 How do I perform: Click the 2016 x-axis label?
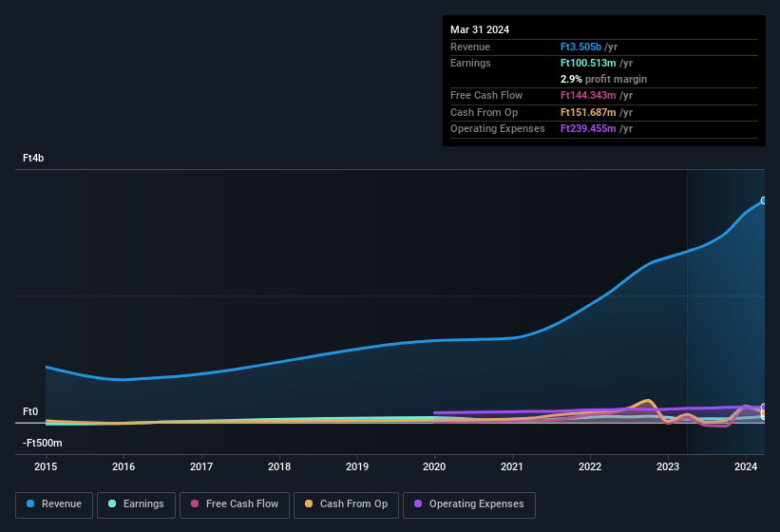[x=124, y=466]
